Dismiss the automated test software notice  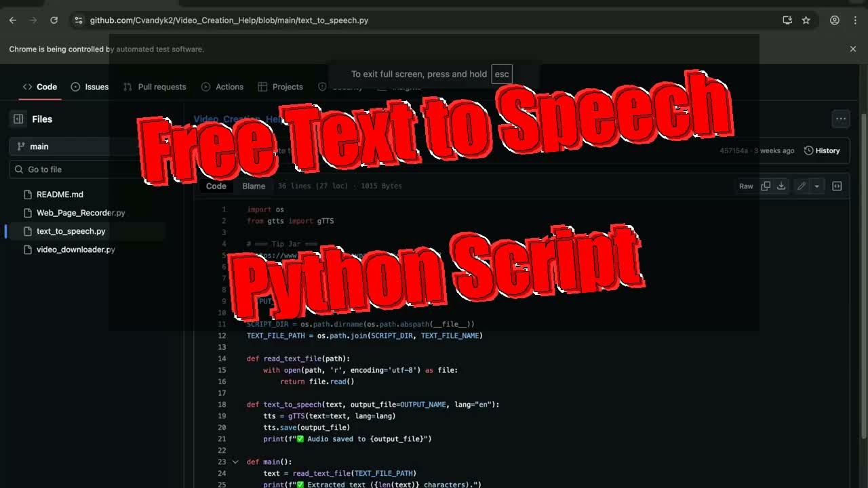pos(853,49)
